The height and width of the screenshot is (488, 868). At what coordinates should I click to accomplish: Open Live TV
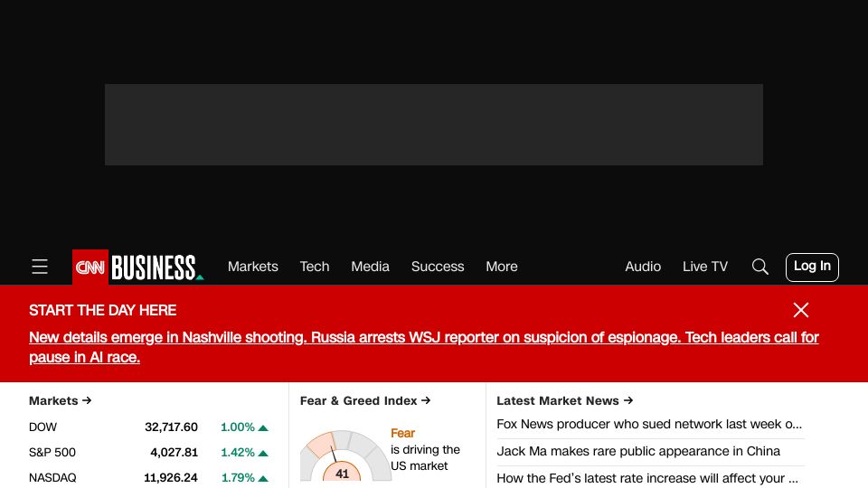pyautogui.click(x=704, y=267)
